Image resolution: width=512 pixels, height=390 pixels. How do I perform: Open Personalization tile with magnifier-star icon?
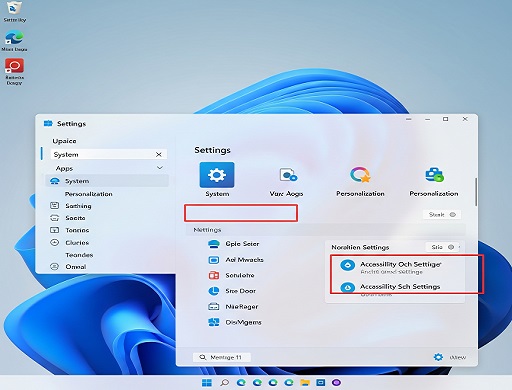(360, 175)
